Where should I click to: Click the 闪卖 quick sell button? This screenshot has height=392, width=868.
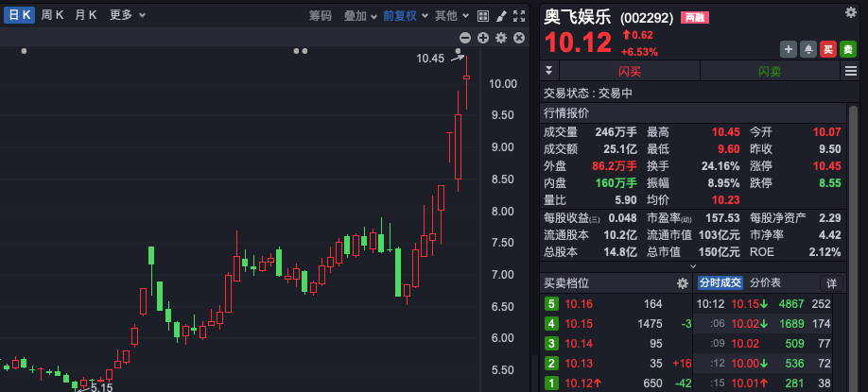point(770,72)
